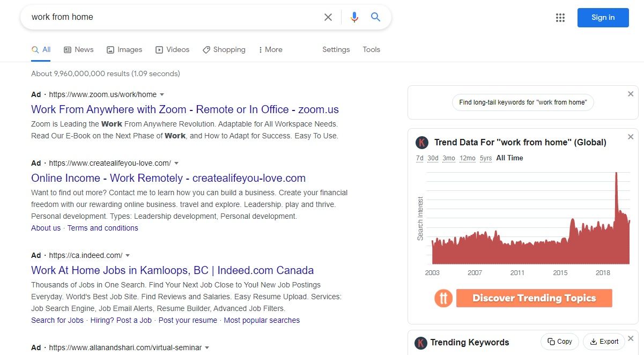644x355 pixels.
Task: Open the More search options menu
Action: (x=270, y=49)
